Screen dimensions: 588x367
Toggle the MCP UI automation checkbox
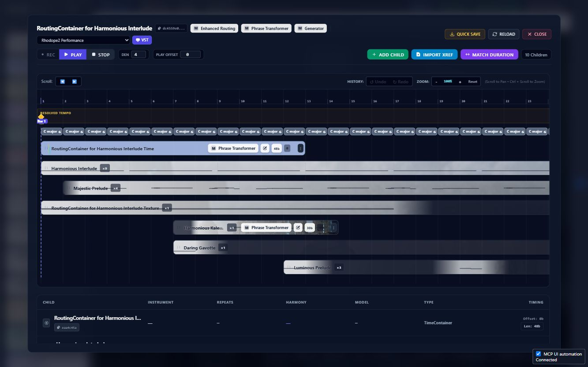point(538,354)
